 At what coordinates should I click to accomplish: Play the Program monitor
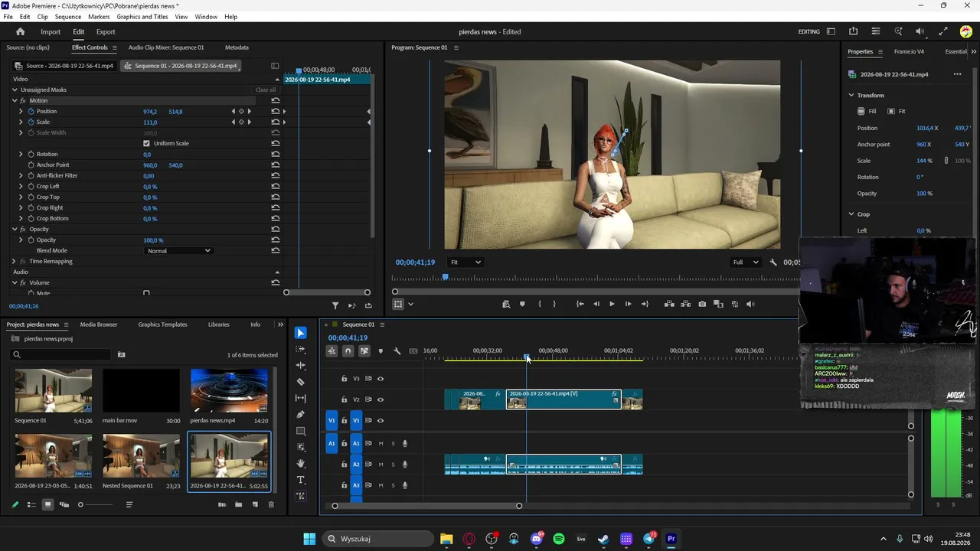[x=612, y=304]
